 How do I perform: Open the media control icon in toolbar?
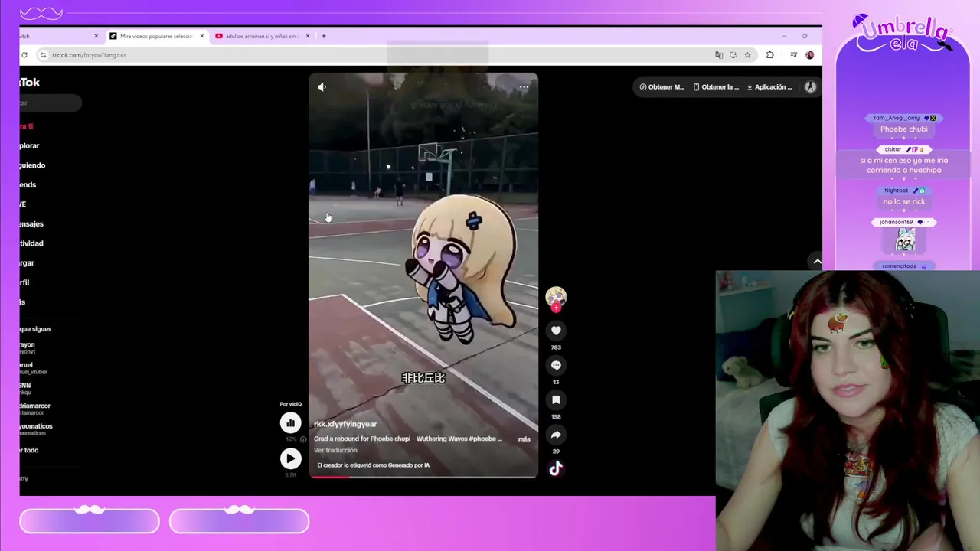coord(793,55)
